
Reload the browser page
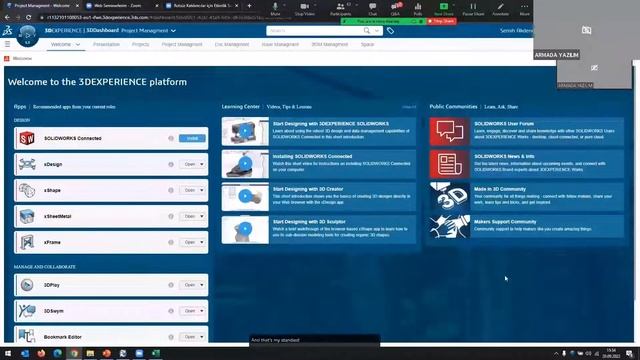pyautogui.click(x=28, y=18)
